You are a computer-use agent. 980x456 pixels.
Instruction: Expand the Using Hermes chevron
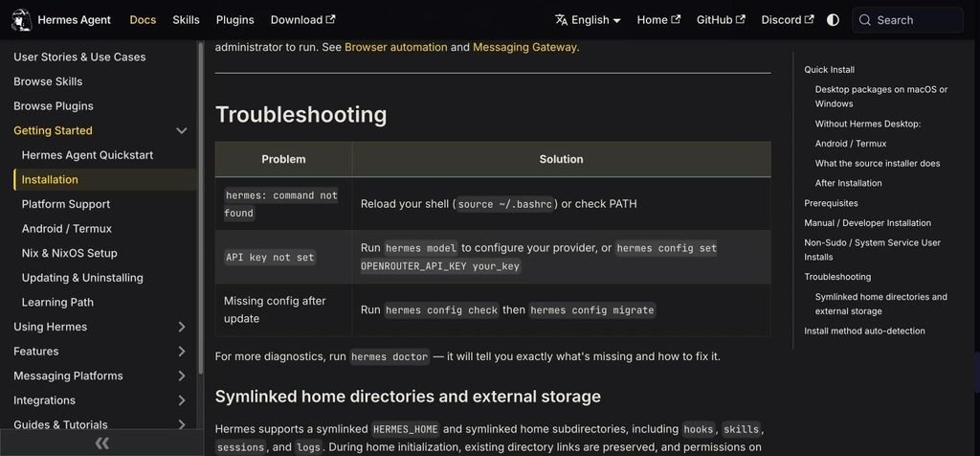click(x=181, y=327)
